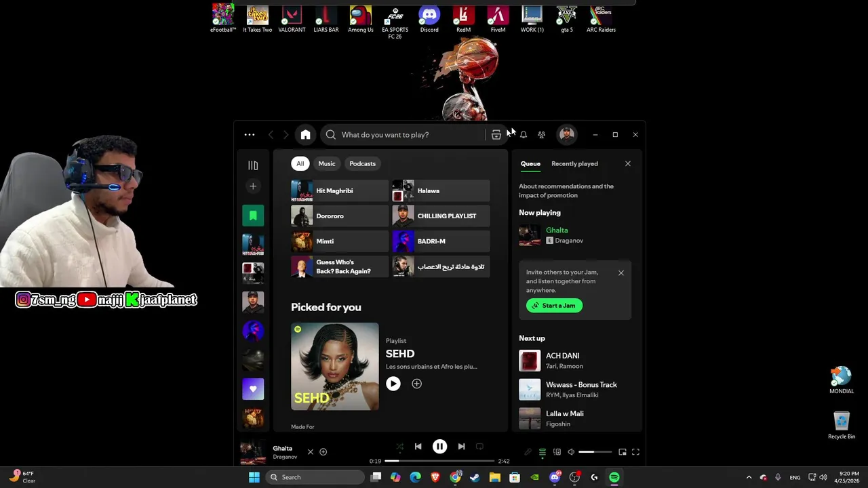Screen dimensions: 868x488
Task: Go to Spotify Home
Action: coord(306,135)
